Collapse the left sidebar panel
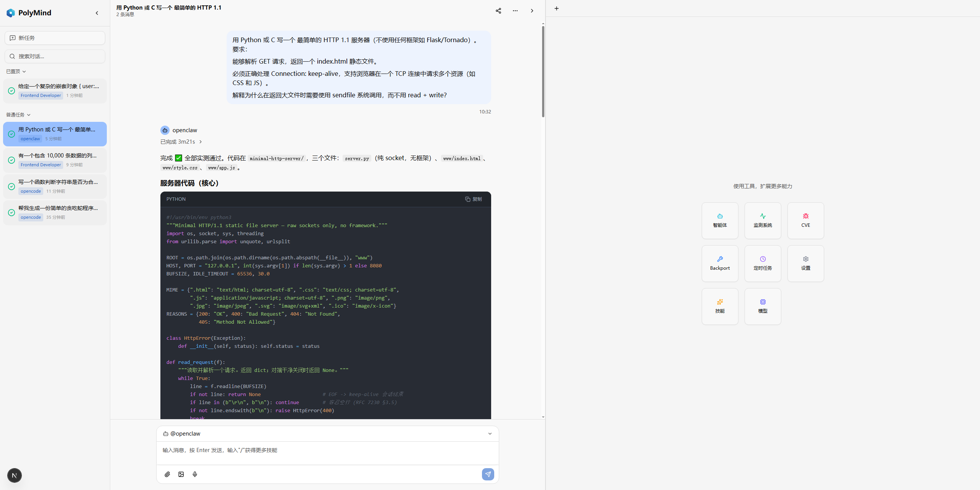 97,13
